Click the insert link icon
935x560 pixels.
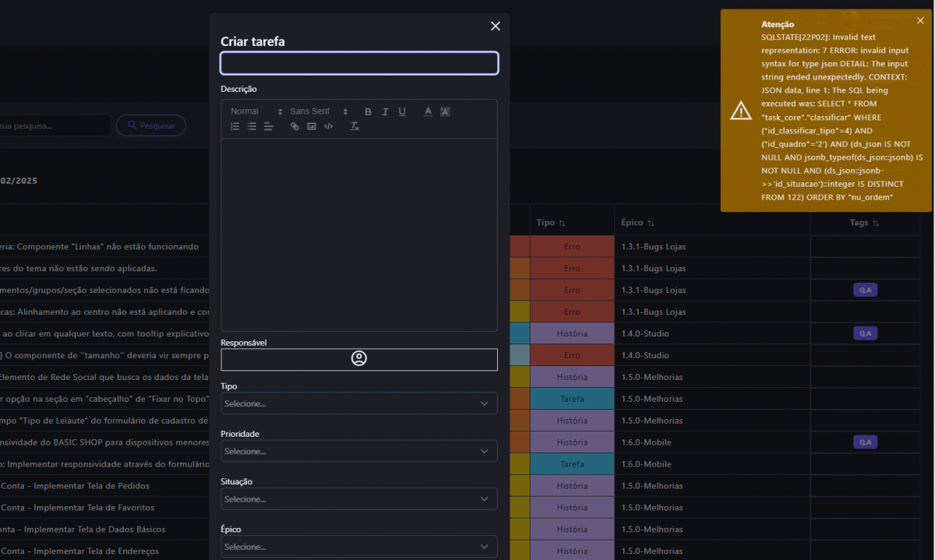tap(295, 126)
